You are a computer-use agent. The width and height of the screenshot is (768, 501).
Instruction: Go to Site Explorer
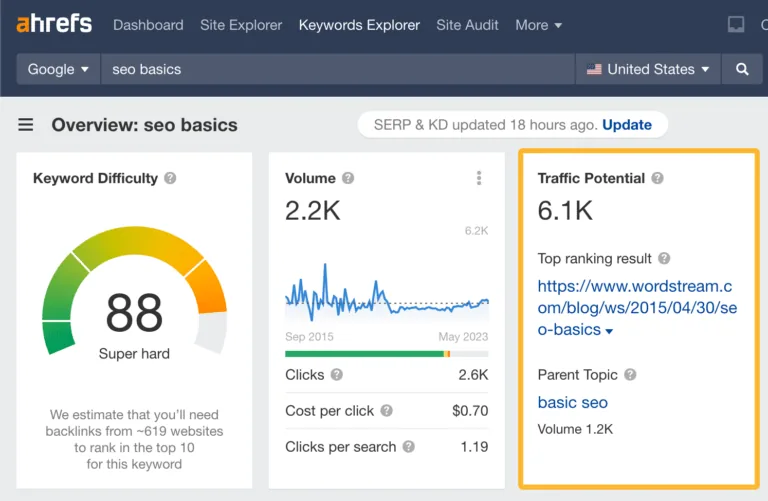pyautogui.click(x=241, y=25)
